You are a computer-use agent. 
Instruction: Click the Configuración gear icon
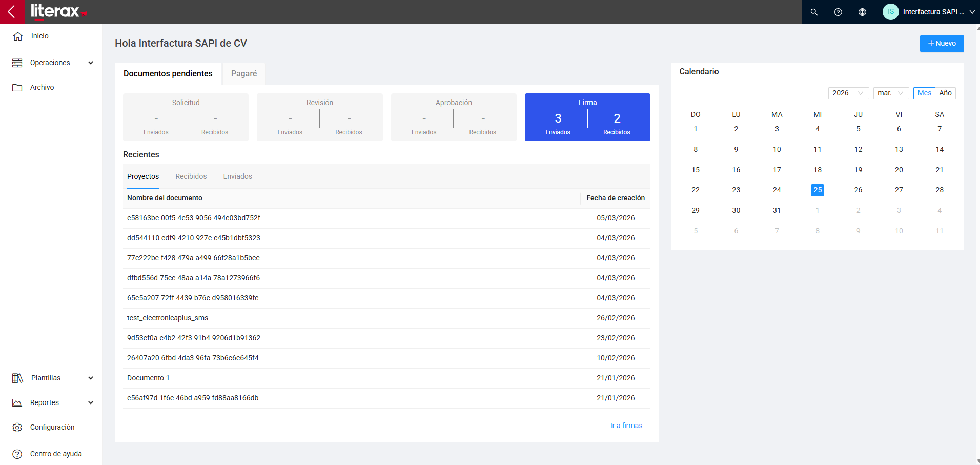(x=17, y=428)
